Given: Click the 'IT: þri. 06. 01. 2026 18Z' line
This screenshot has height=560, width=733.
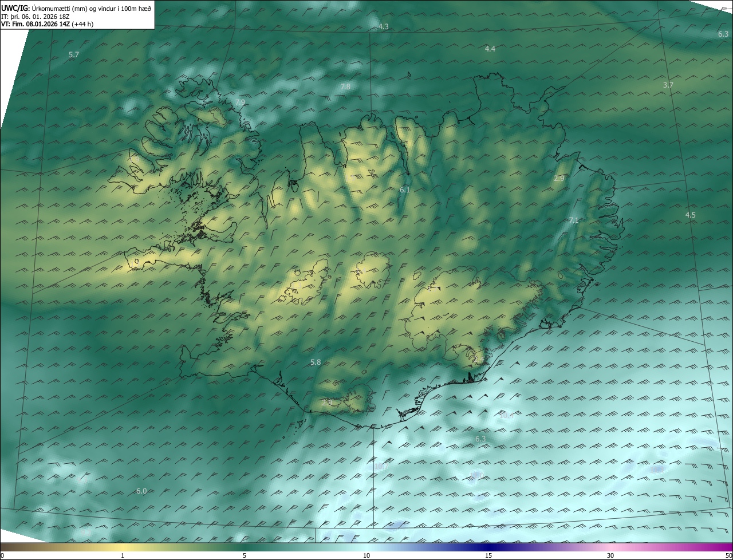Looking at the screenshot, I should pyautogui.click(x=36, y=17).
